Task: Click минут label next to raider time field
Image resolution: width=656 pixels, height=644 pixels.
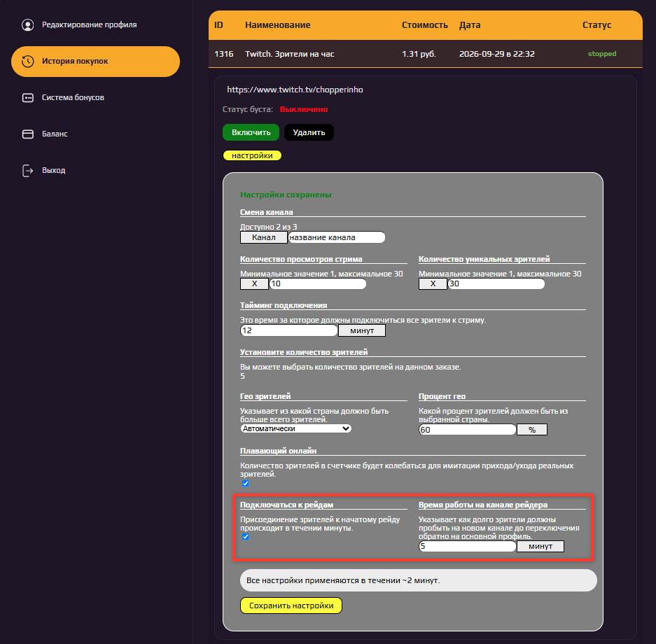Action: [540, 546]
